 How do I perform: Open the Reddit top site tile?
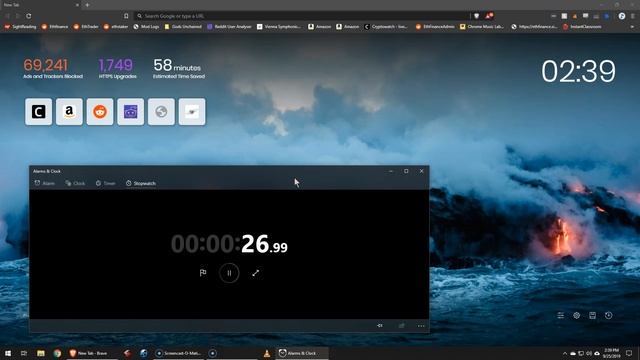(x=100, y=111)
